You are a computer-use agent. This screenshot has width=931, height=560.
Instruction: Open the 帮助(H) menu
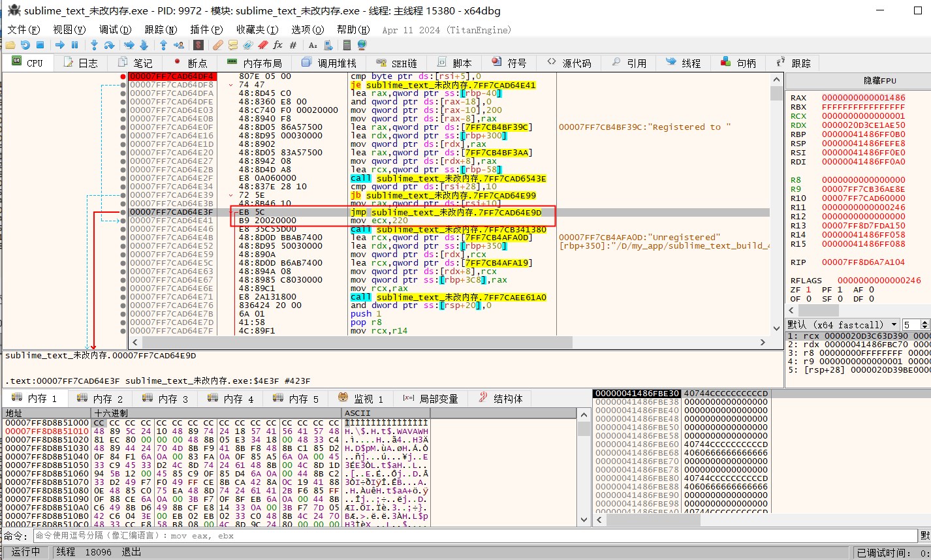pyautogui.click(x=353, y=30)
